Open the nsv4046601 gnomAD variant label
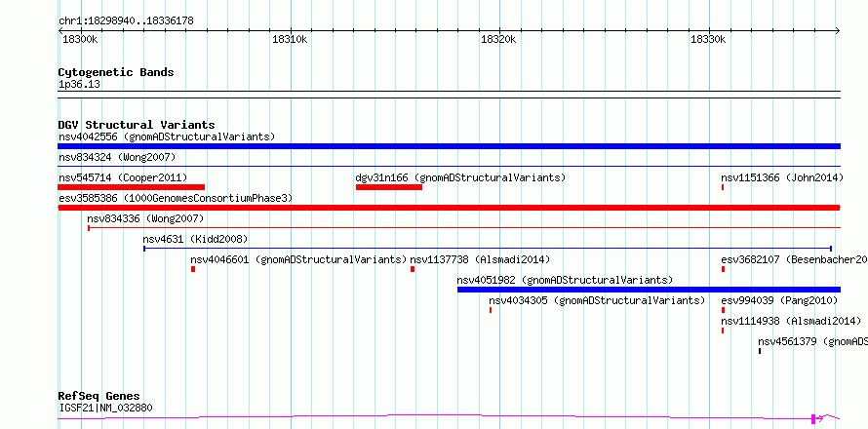This screenshot has width=868, height=429. (299, 259)
